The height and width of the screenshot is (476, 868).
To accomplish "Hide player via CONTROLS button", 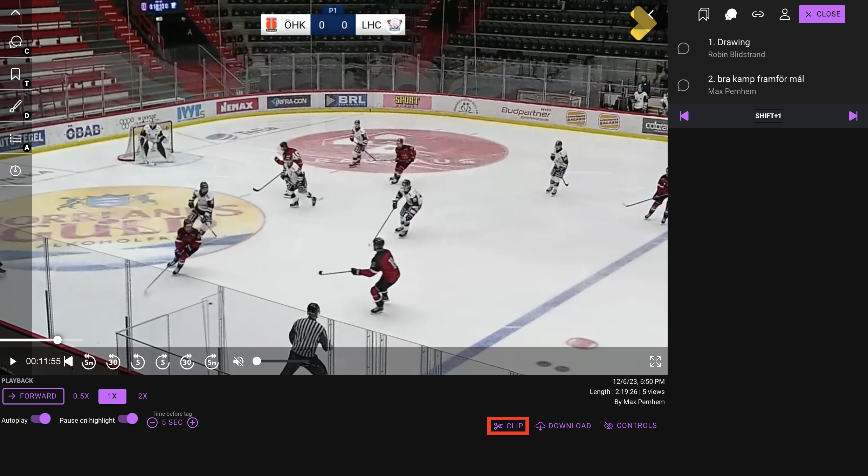I will 631,426.
